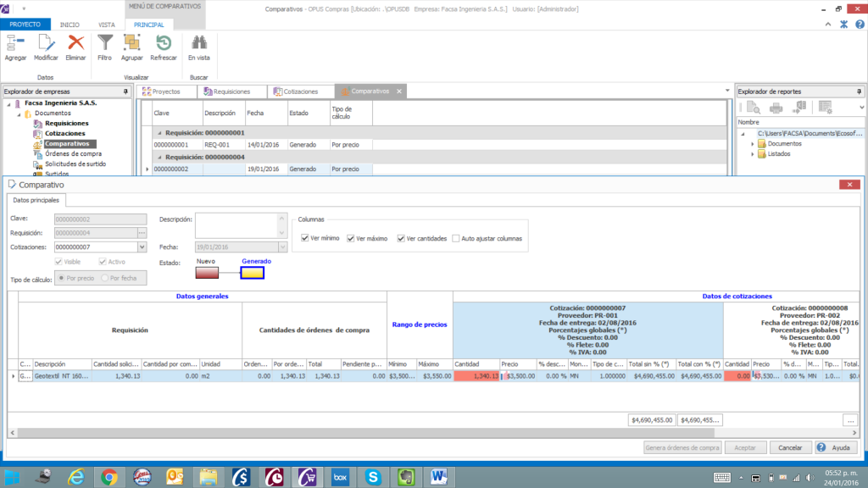
Task: Click the Modificar pencil icon
Action: [46, 44]
